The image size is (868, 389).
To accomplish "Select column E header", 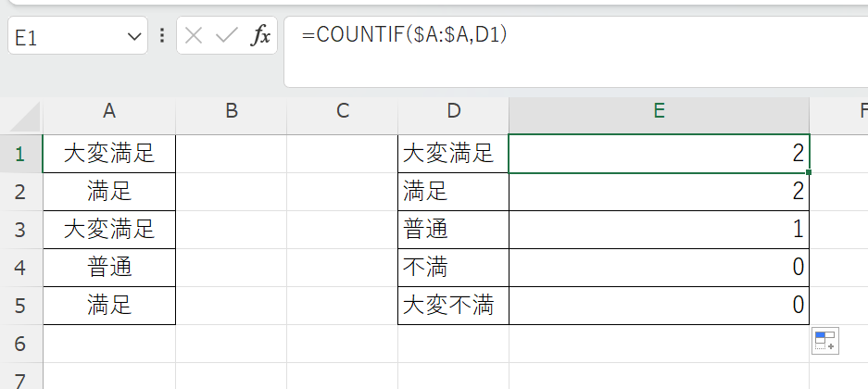I will (659, 112).
